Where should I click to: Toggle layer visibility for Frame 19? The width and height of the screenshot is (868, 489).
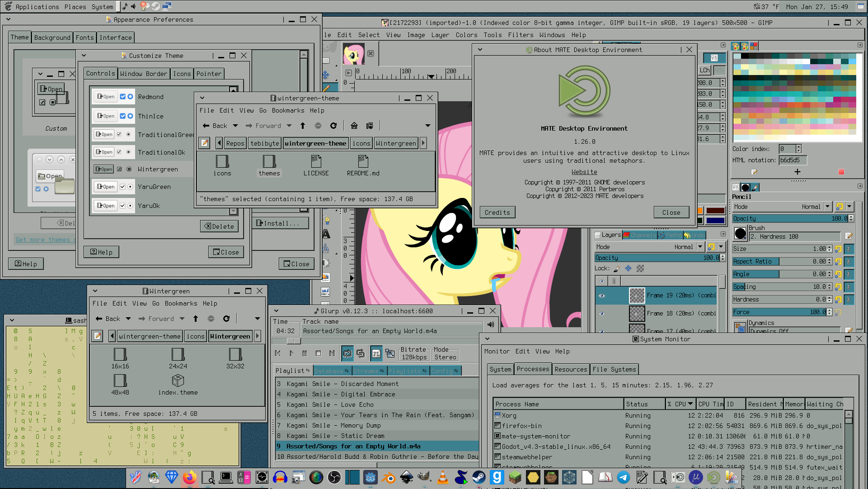point(601,295)
